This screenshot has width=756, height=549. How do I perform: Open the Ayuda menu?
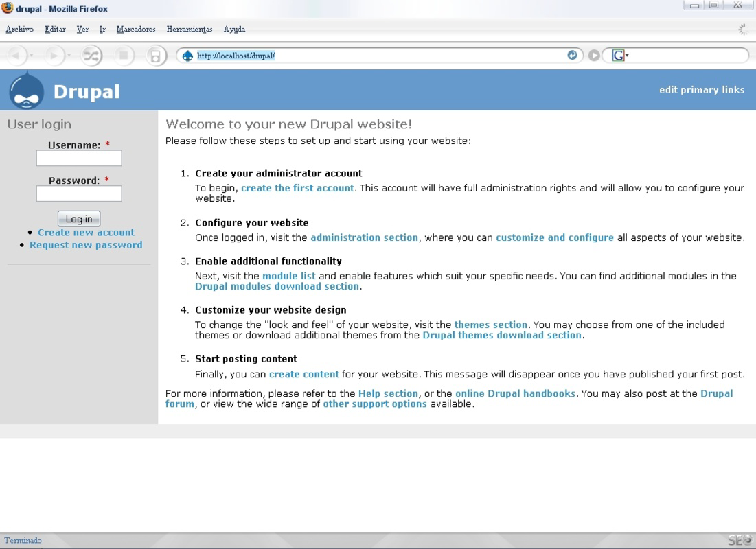point(234,30)
